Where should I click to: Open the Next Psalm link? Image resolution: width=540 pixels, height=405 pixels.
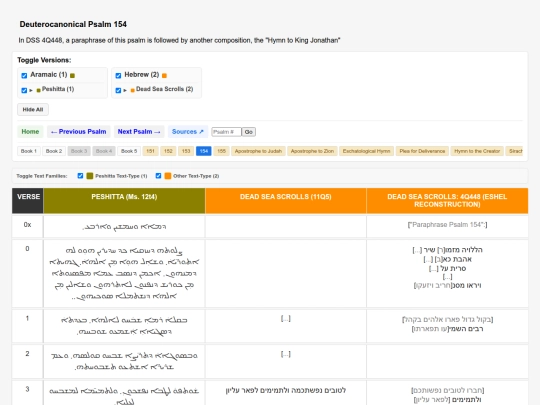pyautogui.click(x=139, y=132)
